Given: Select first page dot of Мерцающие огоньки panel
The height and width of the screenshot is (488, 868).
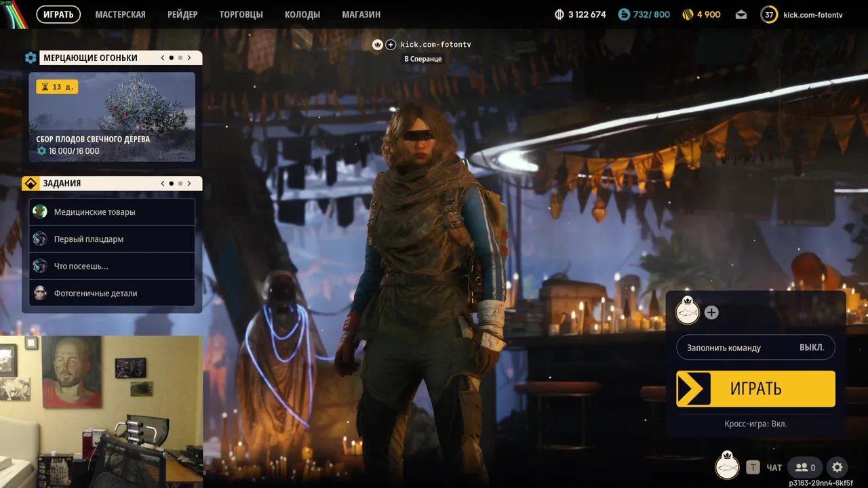Looking at the screenshot, I should tap(172, 58).
